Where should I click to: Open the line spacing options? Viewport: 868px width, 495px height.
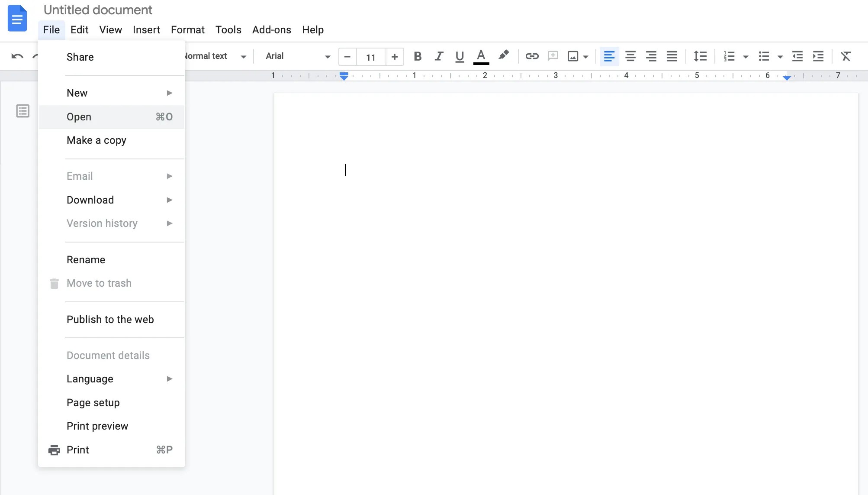(700, 56)
